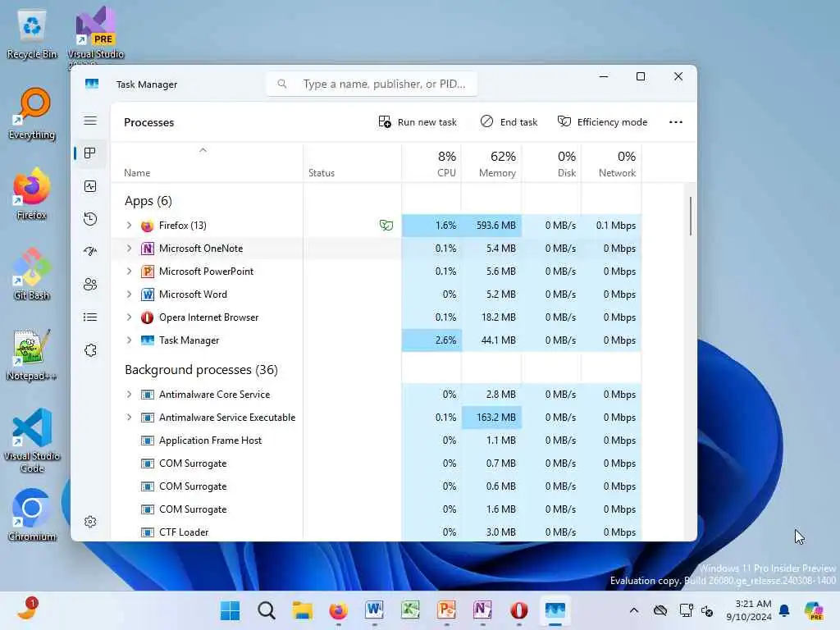840x630 pixels.
Task: Click the Microsoft Word process icon
Action: point(148,294)
